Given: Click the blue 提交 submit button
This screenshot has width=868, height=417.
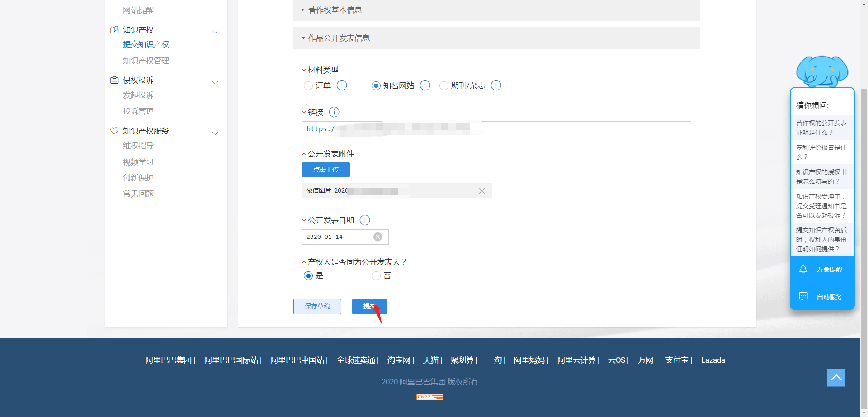Looking at the screenshot, I should 370,306.
